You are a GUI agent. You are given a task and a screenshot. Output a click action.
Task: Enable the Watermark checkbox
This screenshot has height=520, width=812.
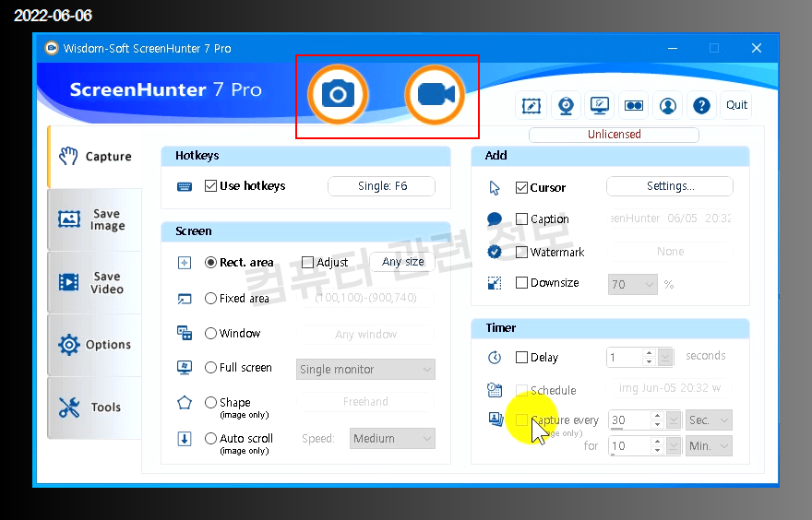[x=521, y=252]
